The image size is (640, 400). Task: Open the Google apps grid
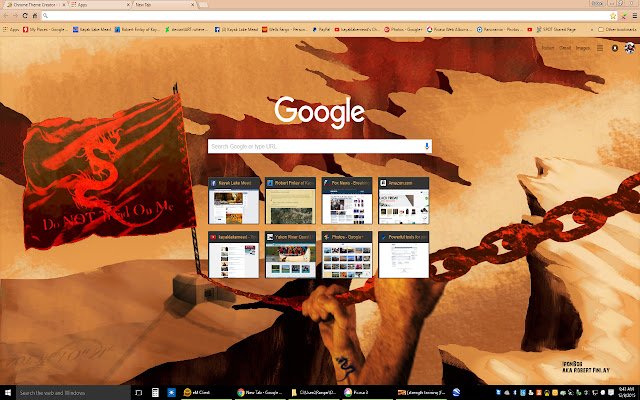pyautogui.click(x=600, y=48)
